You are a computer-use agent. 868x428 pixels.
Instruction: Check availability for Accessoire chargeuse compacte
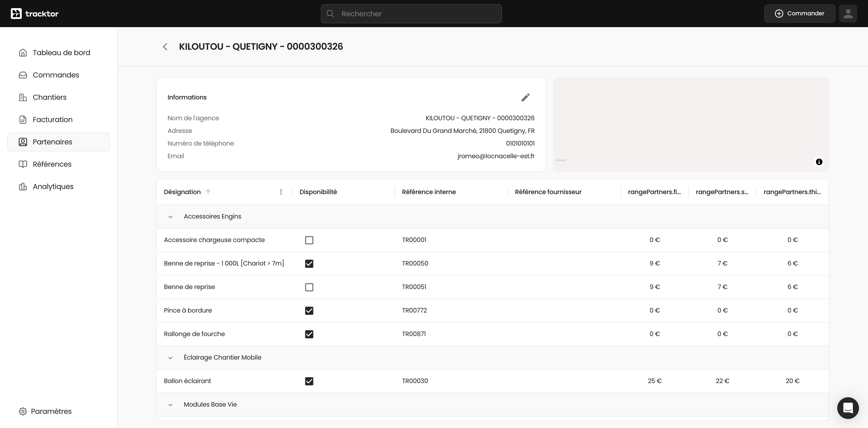309,240
